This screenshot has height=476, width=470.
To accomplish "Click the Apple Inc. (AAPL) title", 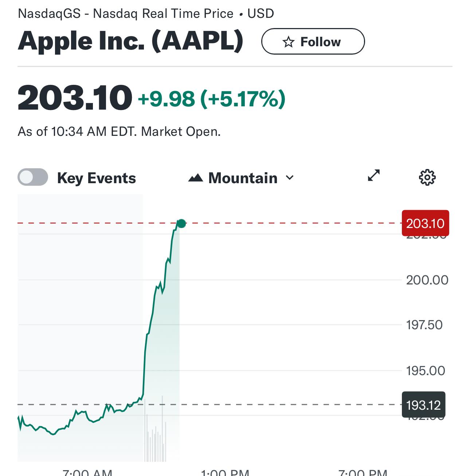I will (130, 41).
